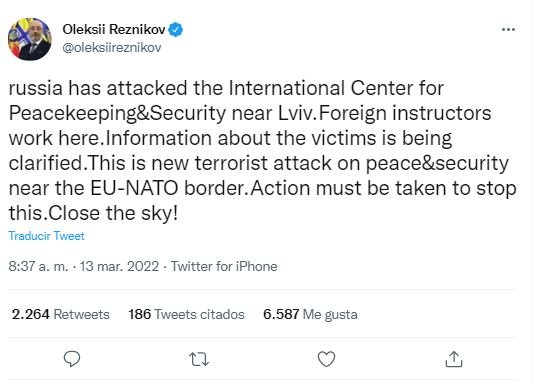This screenshot has height=381, width=533.
Task: Retweet using the arrows icon
Action: (x=199, y=360)
